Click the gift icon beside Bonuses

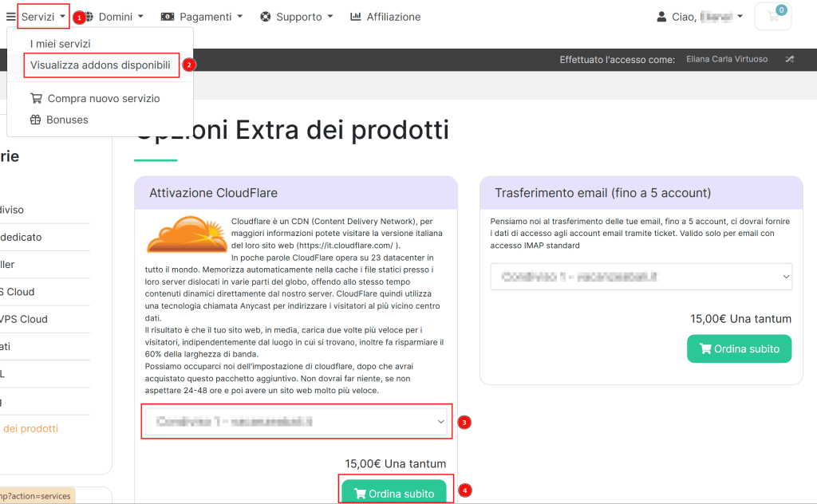coord(35,120)
